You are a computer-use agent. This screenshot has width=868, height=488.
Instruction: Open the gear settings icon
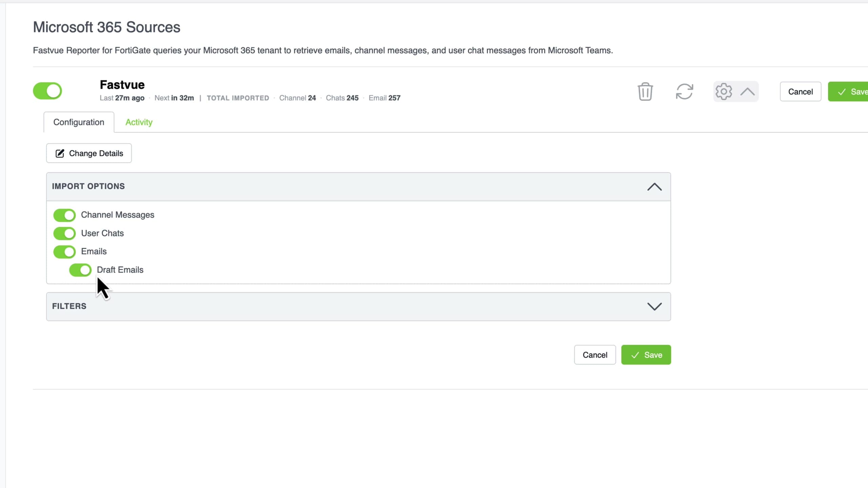(x=724, y=91)
